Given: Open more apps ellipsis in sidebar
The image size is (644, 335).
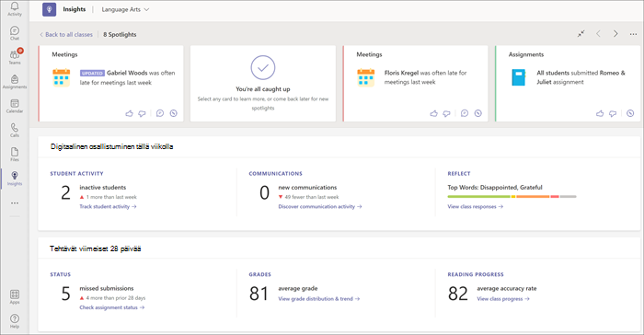Looking at the screenshot, I should 15,203.
